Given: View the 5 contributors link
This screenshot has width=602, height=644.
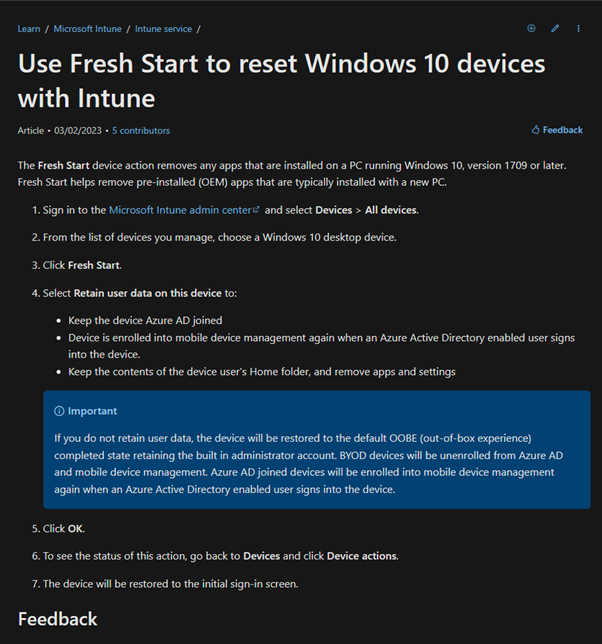Looking at the screenshot, I should point(141,131).
